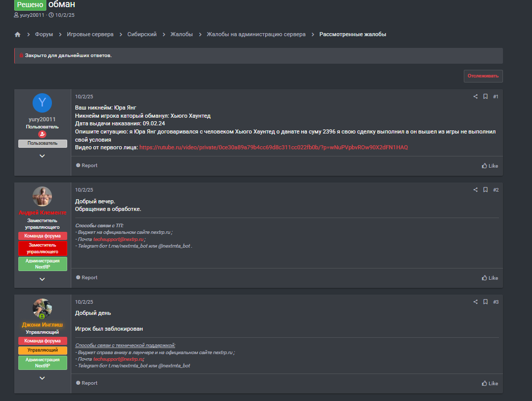
Task: Open Игровые сервера breadcrumb
Action: pos(90,35)
